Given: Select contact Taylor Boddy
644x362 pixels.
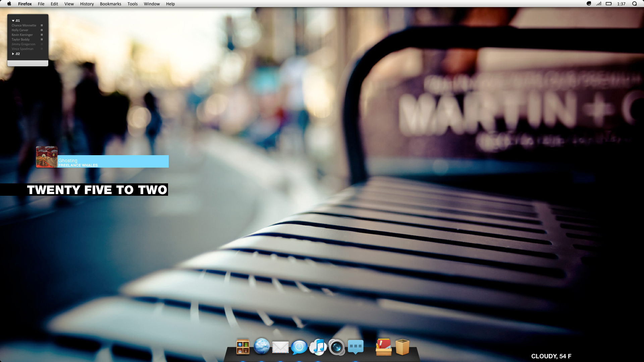Looking at the screenshot, I should tap(20, 40).
